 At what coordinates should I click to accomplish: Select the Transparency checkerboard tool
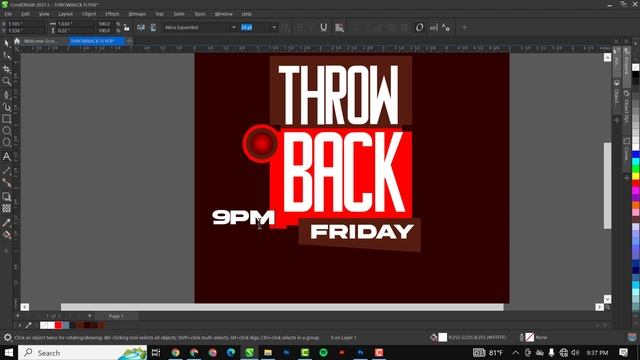[x=7, y=209]
